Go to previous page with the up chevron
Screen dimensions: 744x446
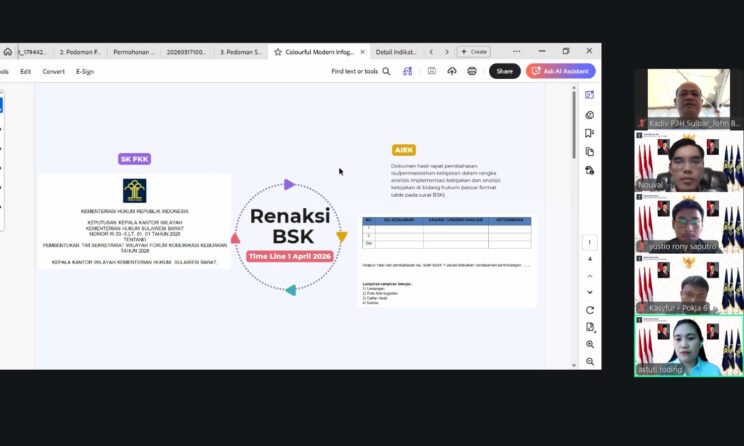tap(590, 275)
